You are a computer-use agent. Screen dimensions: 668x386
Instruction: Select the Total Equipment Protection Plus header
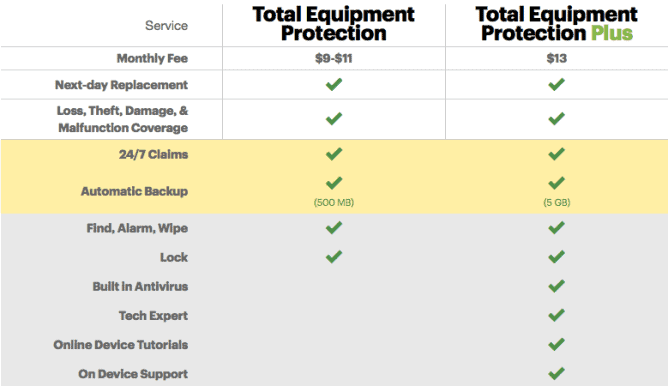[x=556, y=23]
